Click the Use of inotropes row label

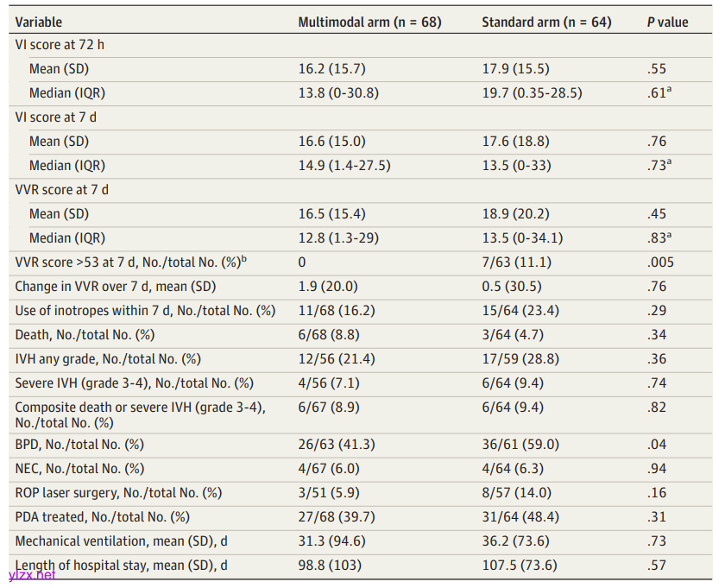pyautogui.click(x=145, y=310)
